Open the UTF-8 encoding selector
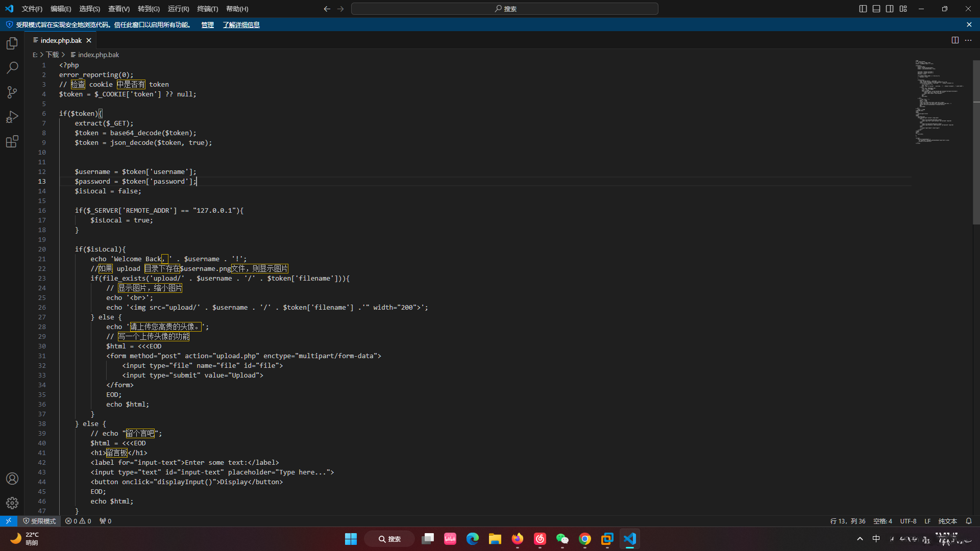 pyautogui.click(x=908, y=521)
